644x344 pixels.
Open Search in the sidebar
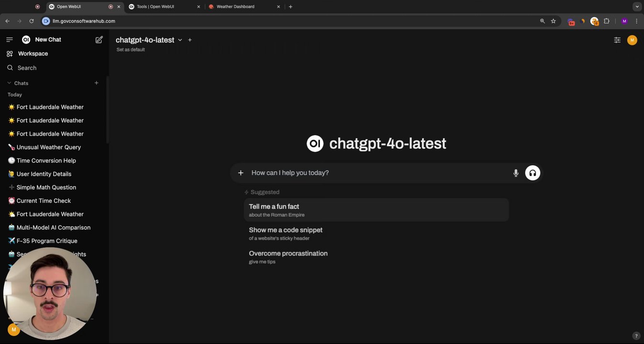tap(27, 68)
